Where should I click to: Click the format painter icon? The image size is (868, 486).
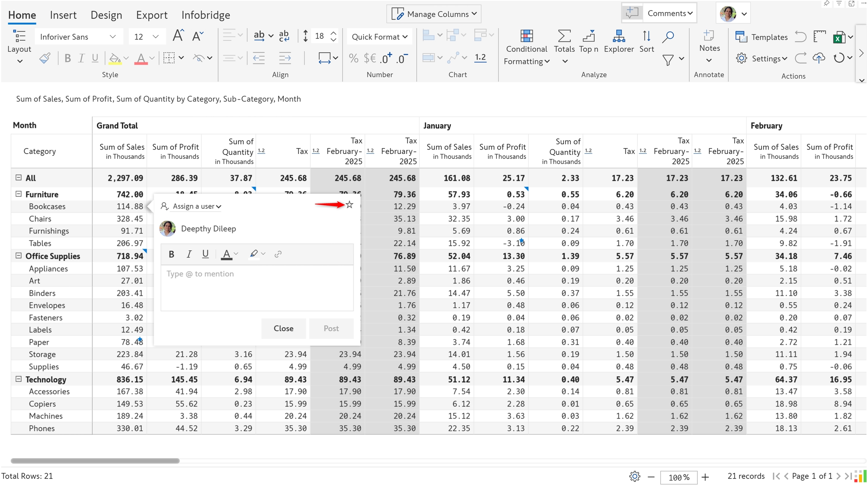(x=44, y=58)
